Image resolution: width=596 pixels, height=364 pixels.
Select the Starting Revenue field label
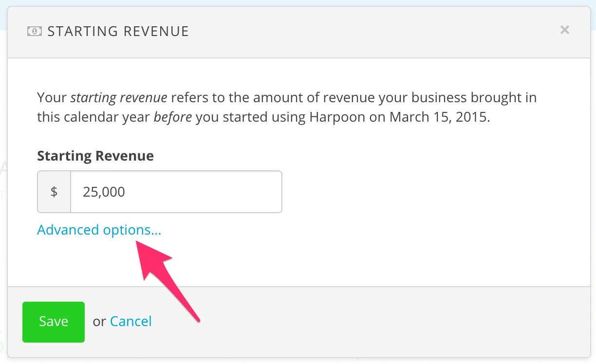point(95,155)
